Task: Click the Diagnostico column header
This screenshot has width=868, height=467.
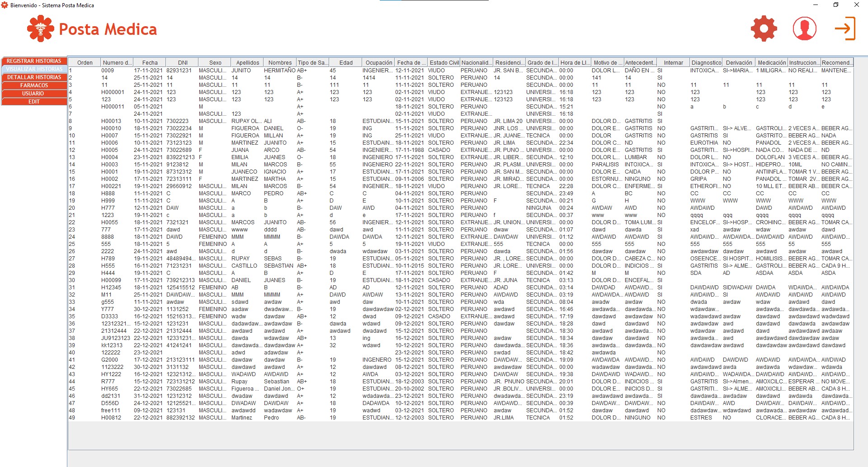Action: pyautogui.click(x=706, y=63)
